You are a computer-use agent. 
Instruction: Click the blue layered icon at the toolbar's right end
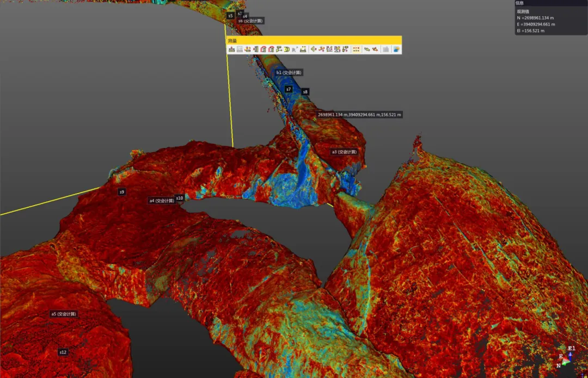click(x=396, y=49)
